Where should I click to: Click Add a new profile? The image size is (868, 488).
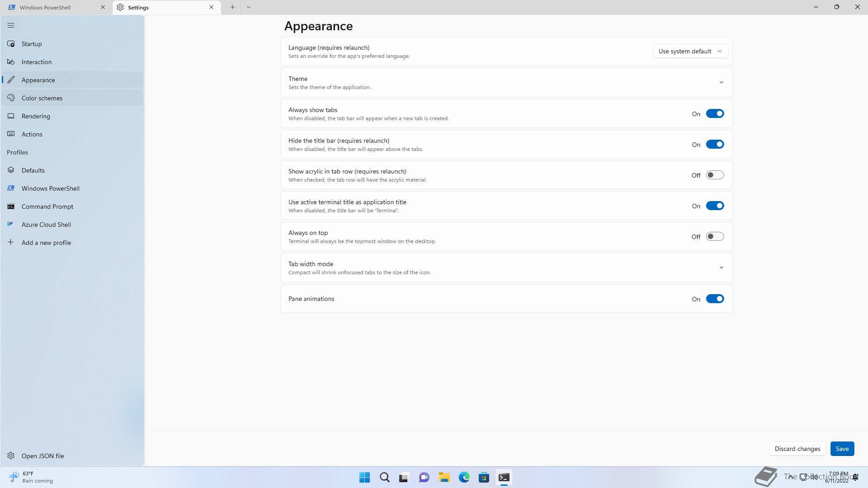46,243
